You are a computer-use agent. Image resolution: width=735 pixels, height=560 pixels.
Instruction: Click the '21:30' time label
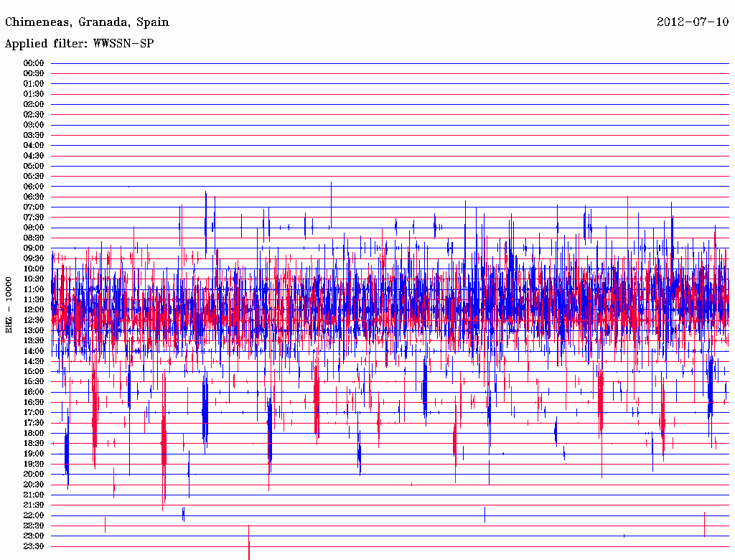tap(33, 505)
